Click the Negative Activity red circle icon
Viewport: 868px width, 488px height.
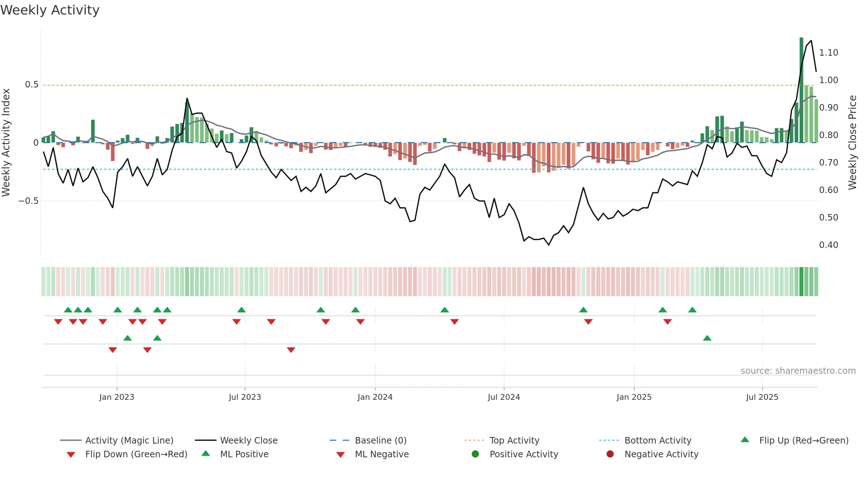(610, 454)
